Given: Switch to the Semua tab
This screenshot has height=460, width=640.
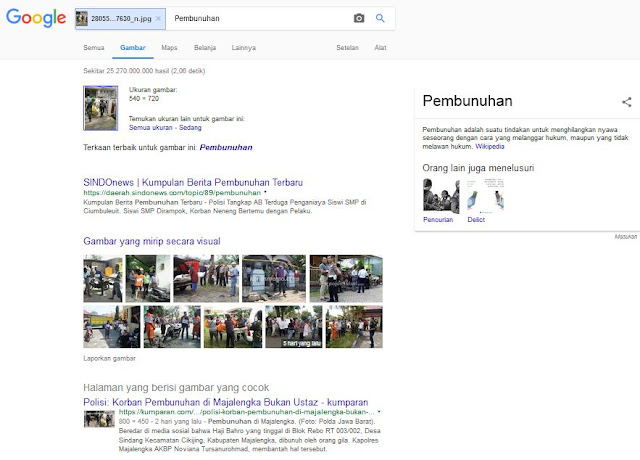Looking at the screenshot, I should [x=94, y=48].
